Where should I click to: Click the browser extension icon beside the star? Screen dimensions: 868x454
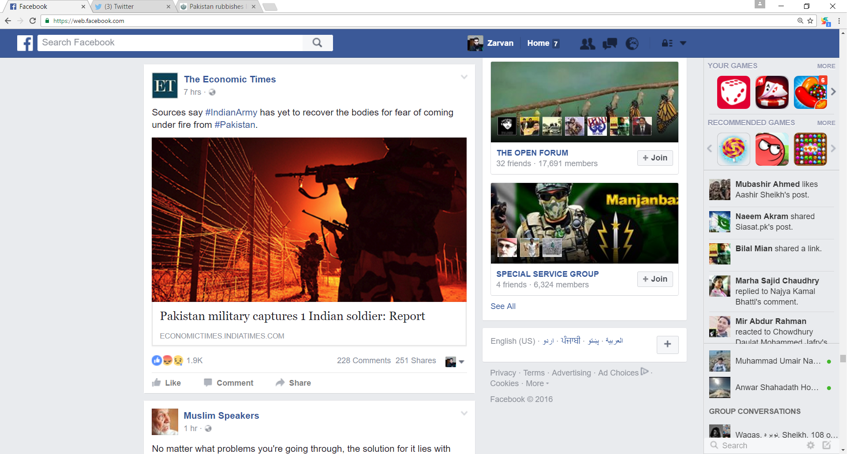(x=826, y=21)
